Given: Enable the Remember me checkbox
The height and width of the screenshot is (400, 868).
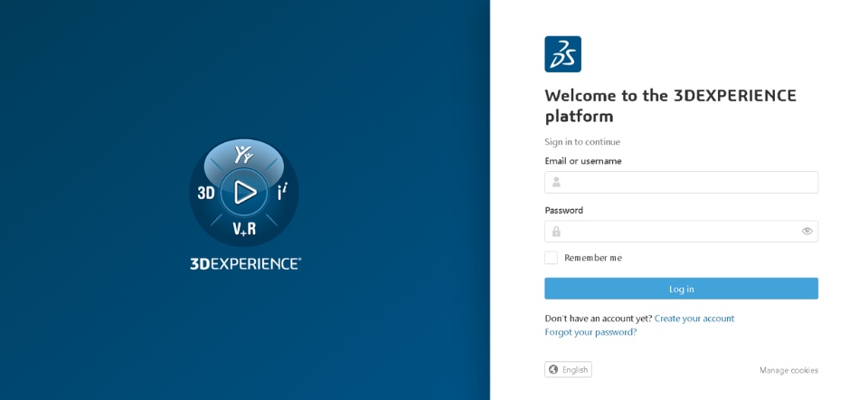Looking at the screenshot, I should [x=551, y=258].
